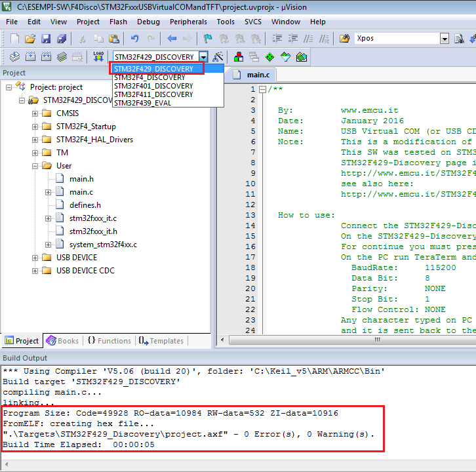Image resolution: width=476 pixels, height=472 pixels.
Task: Click the Translate file icon
Action: coord(14,57)
